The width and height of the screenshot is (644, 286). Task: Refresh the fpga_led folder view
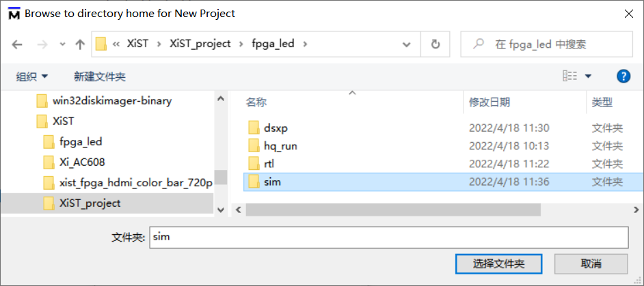(x=435, y=44)
